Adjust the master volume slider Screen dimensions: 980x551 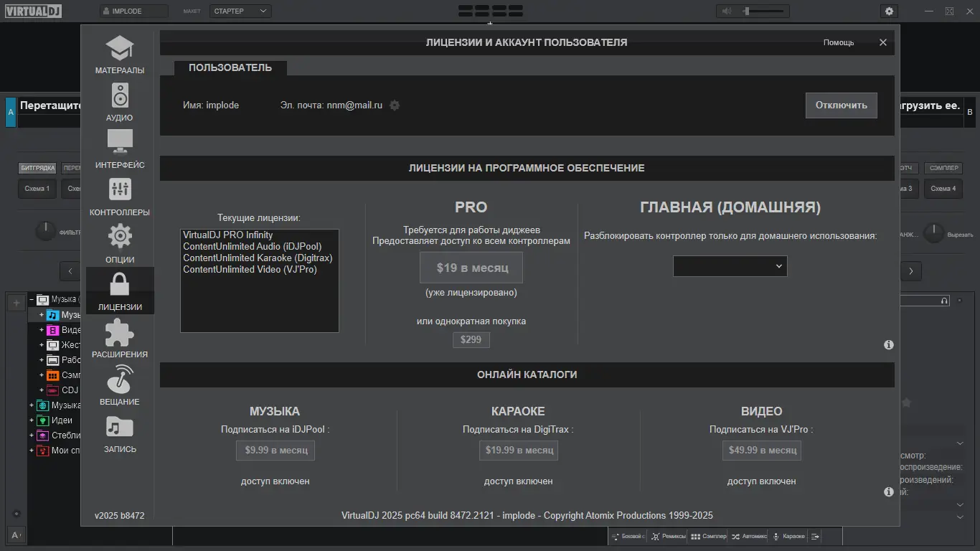tap(763, 11)
